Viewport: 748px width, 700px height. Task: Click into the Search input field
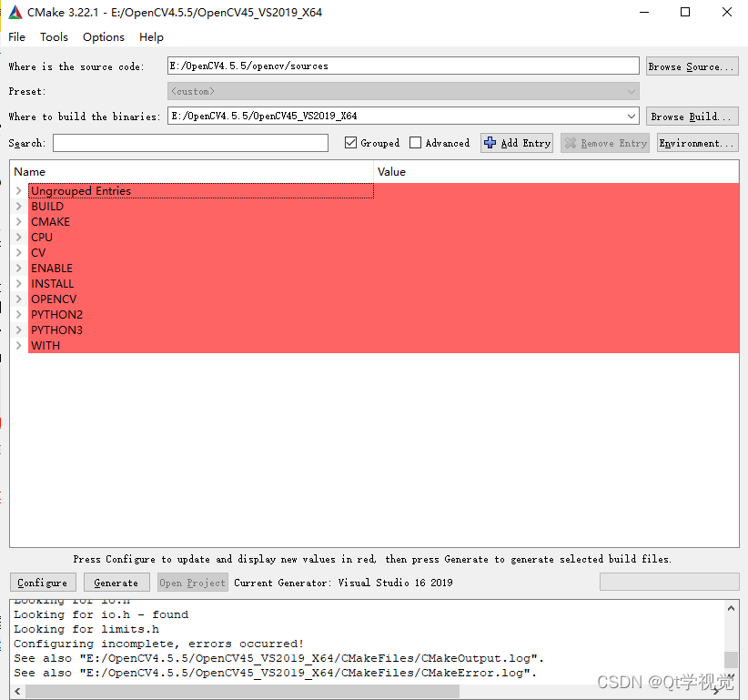pyautogui.click(x=190, y=143)
